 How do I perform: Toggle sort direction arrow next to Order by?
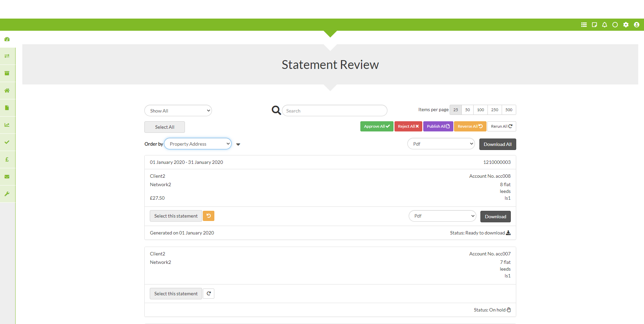[x=238, y=144]
